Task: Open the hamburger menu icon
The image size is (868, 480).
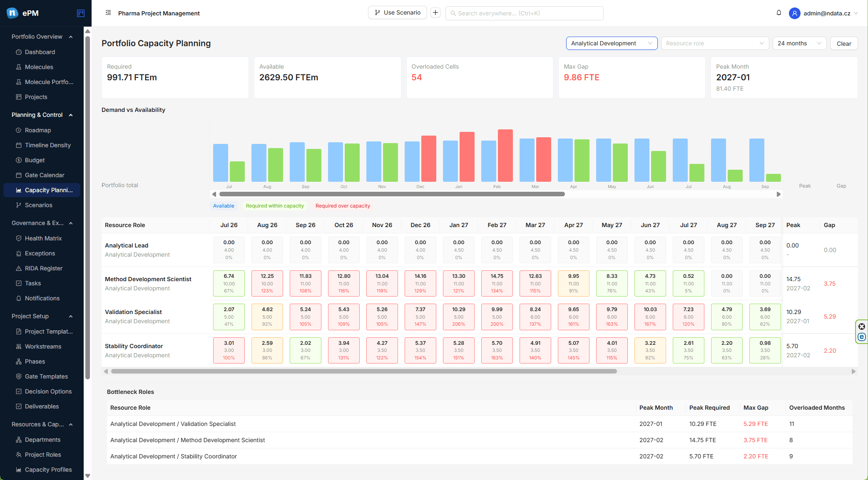Action: [x=108, y=13]
